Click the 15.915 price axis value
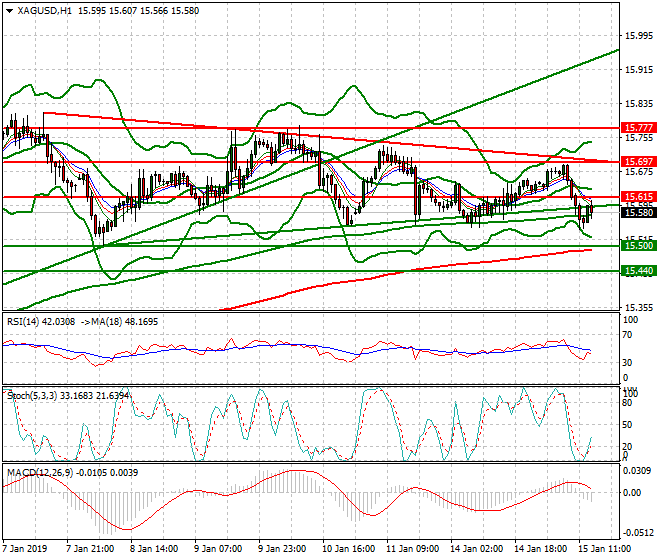Screen dimensions: 660x560 point(639,70)
